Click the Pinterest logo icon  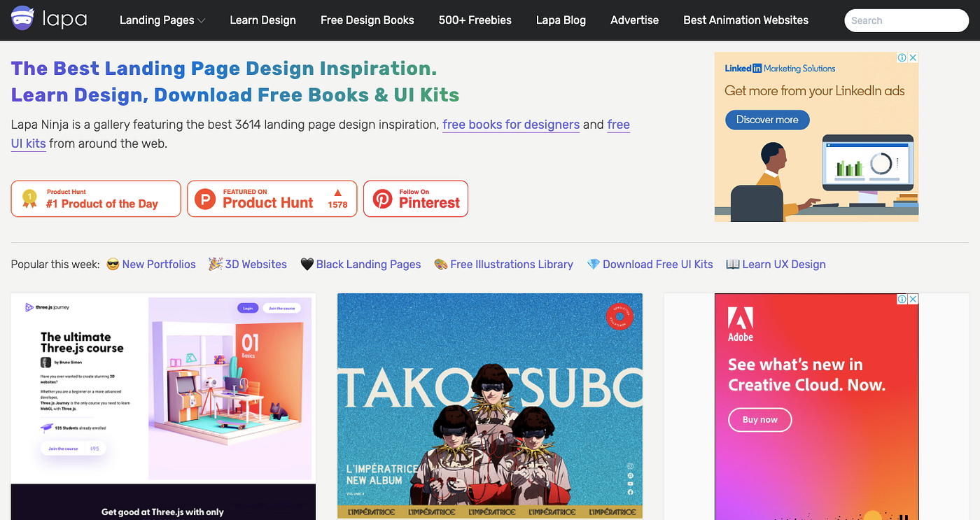382,198
